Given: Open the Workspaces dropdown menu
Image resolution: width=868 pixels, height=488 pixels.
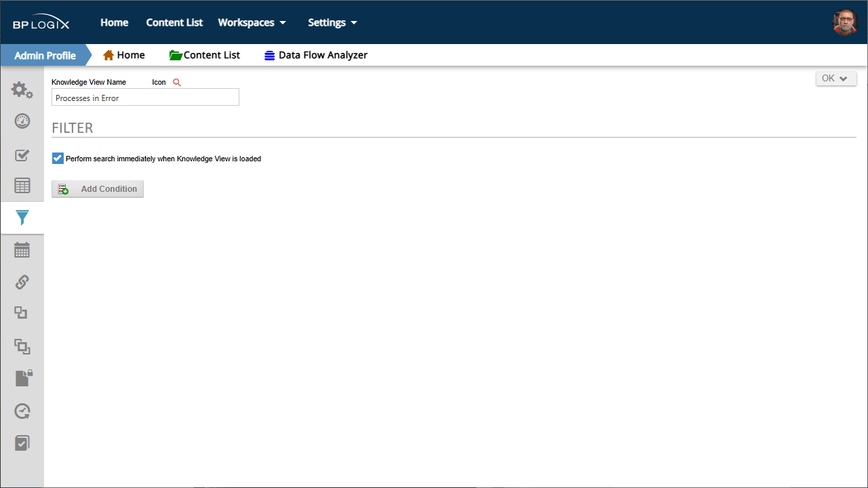Looking at the screenshot, I should (252, 22).
